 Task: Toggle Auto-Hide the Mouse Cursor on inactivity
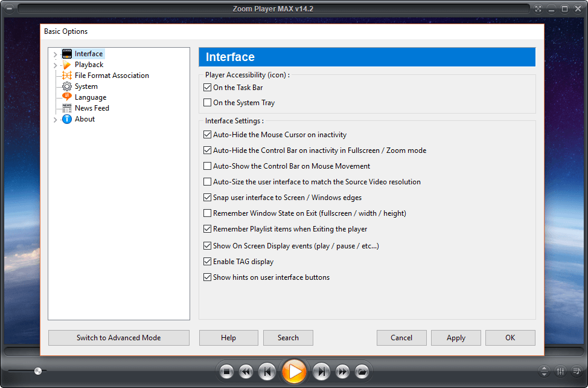point(208,134)
